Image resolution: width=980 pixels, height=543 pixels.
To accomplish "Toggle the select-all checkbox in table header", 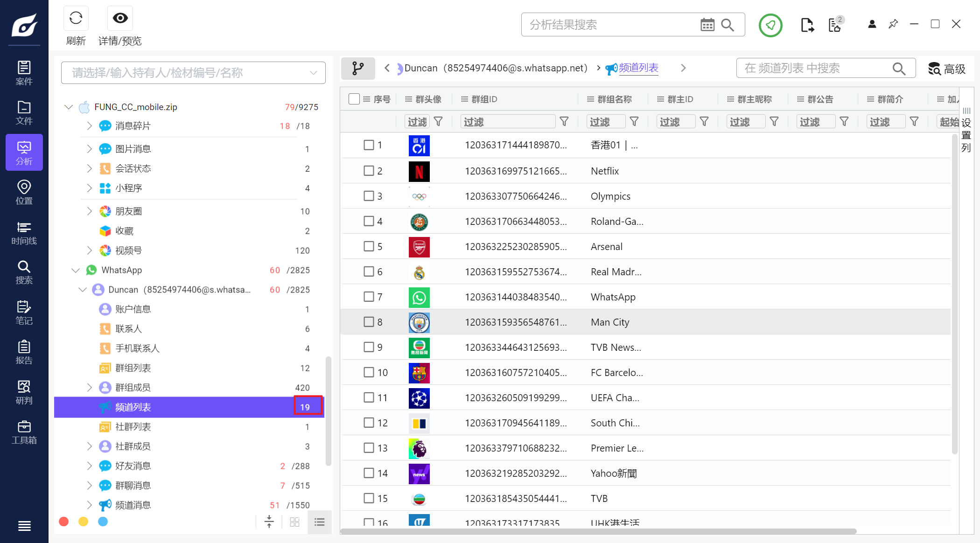I will [x=354, y=99].
